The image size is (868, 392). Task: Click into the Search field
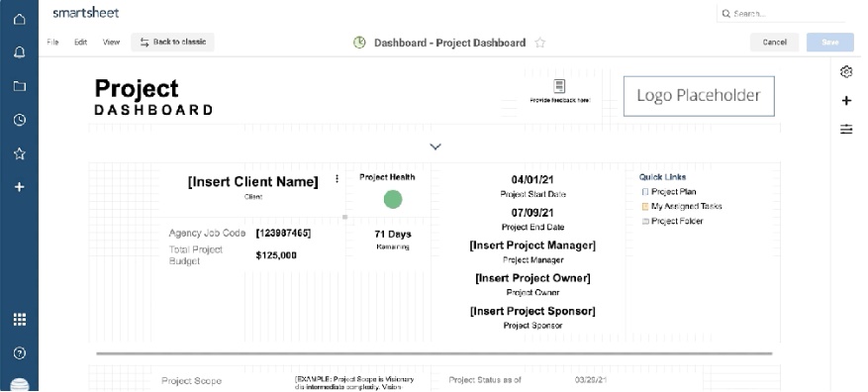tap(781, 14)
